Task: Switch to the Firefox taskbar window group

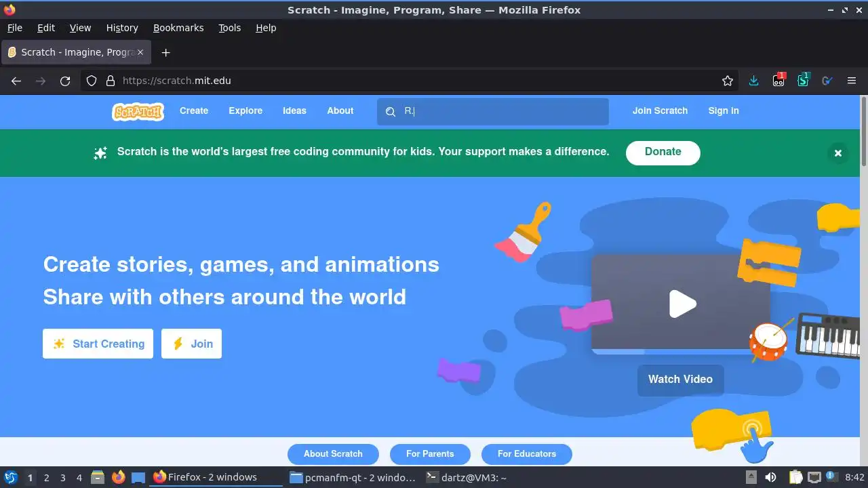Action: tap(217, 477)
